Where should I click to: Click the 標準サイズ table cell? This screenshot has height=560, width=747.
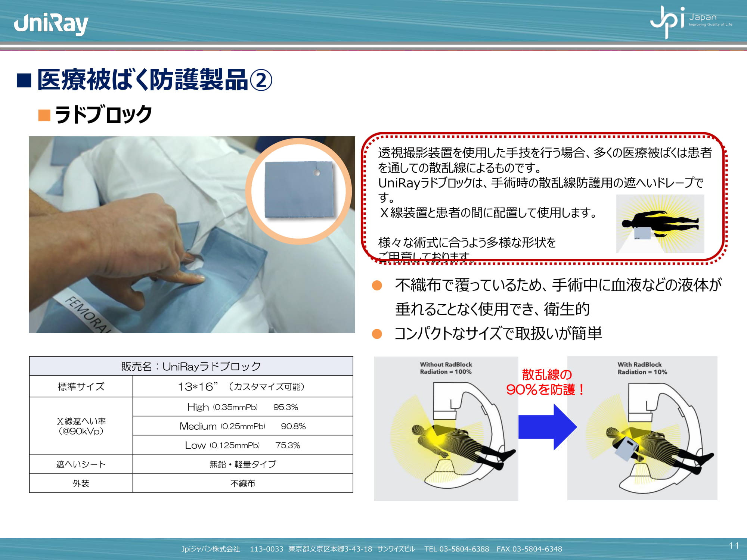pyautogui.click(x=81, y=386)
